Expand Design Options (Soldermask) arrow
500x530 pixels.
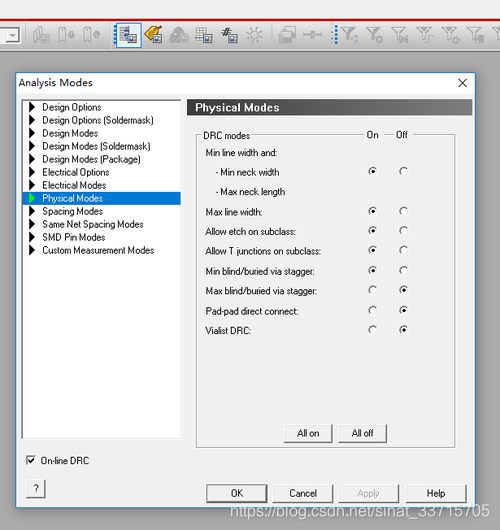(32, 120)
